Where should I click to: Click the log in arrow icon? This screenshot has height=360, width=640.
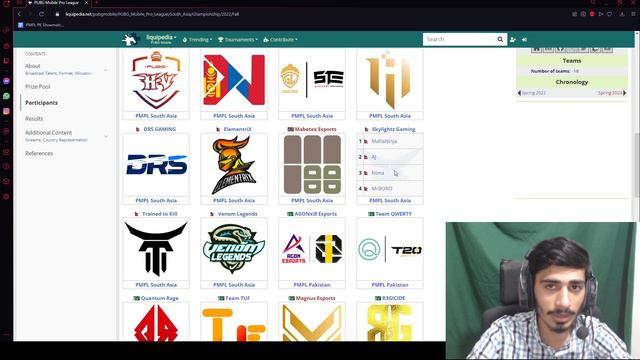click(524, 40)
